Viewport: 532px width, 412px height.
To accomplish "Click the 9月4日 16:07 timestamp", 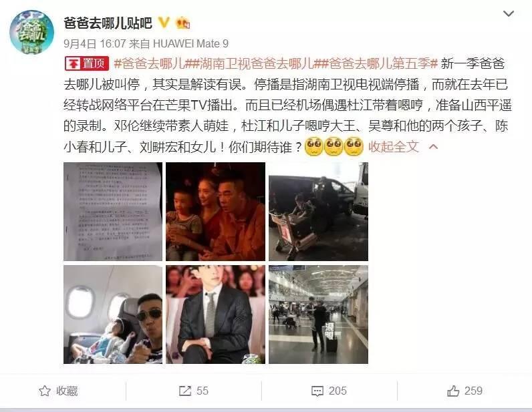I will click(95, 43).
